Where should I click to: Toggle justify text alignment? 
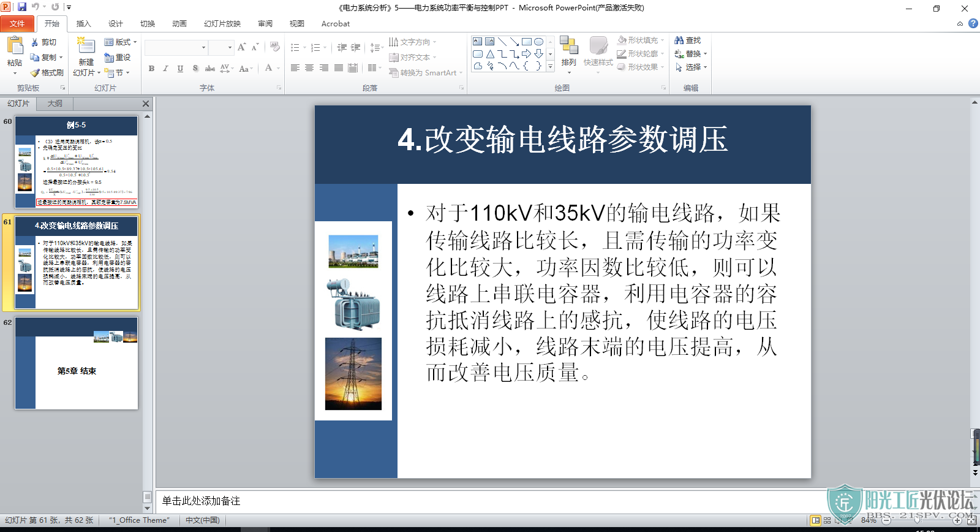point(339,68)
